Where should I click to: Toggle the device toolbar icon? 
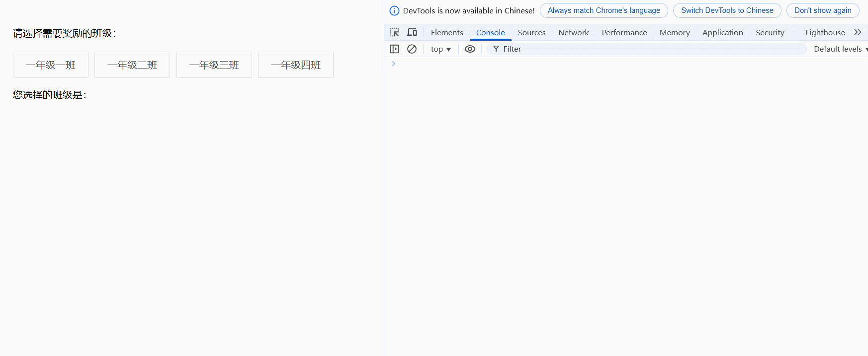412,32
